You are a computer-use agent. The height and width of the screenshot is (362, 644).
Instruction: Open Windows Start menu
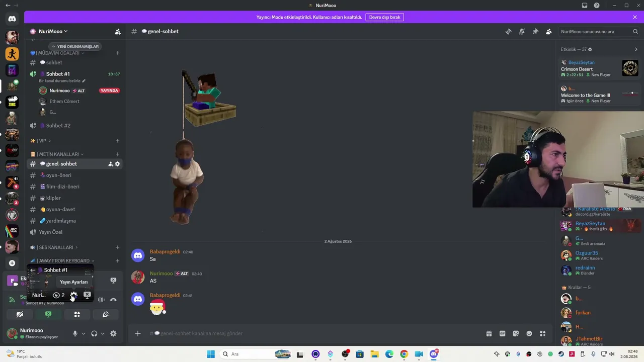210,354
